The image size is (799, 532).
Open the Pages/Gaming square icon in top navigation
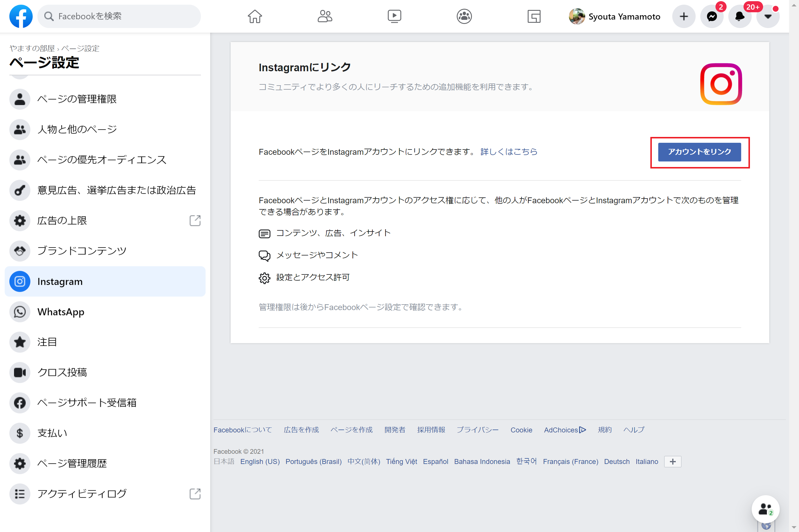(x=534, y=16)
